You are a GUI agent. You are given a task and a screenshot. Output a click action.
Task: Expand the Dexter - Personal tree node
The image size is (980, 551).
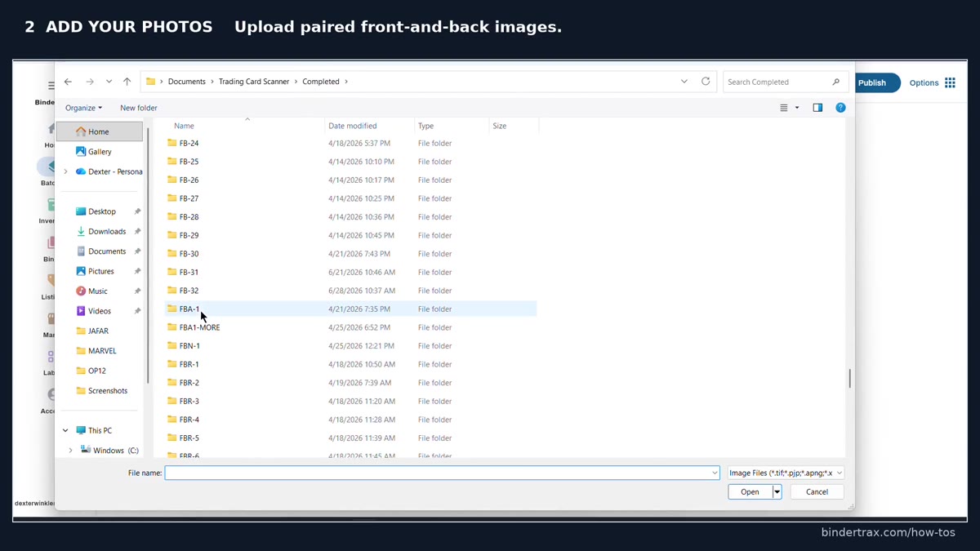[65, 171]
